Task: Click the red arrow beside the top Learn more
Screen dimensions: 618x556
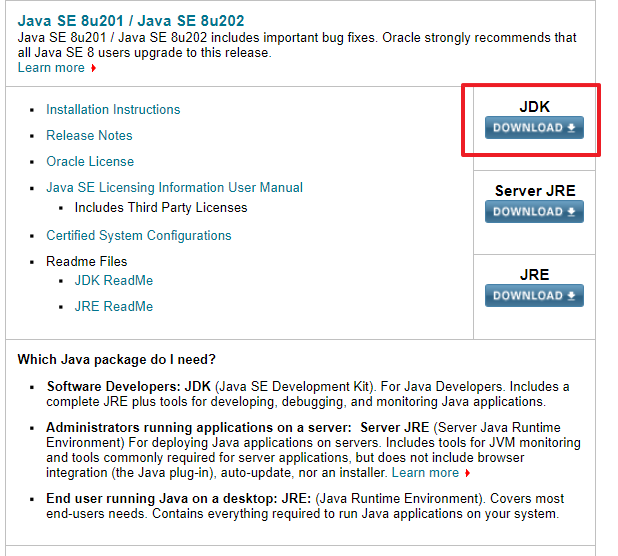Action: pyautogui.click(x=93, y=68)
